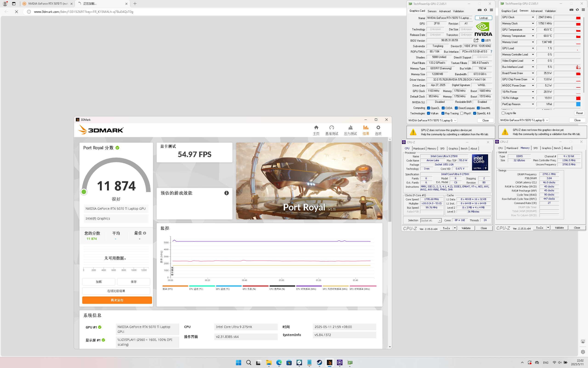Click the camera icon in GPU-Z Sensors window
Screen dimensions: 588x368
click(x=571, y=10)
